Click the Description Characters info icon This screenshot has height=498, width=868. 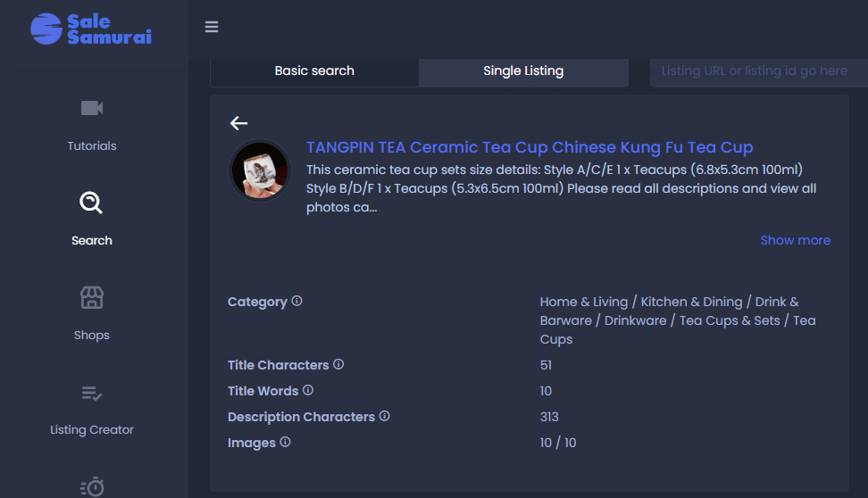(385, 416)
